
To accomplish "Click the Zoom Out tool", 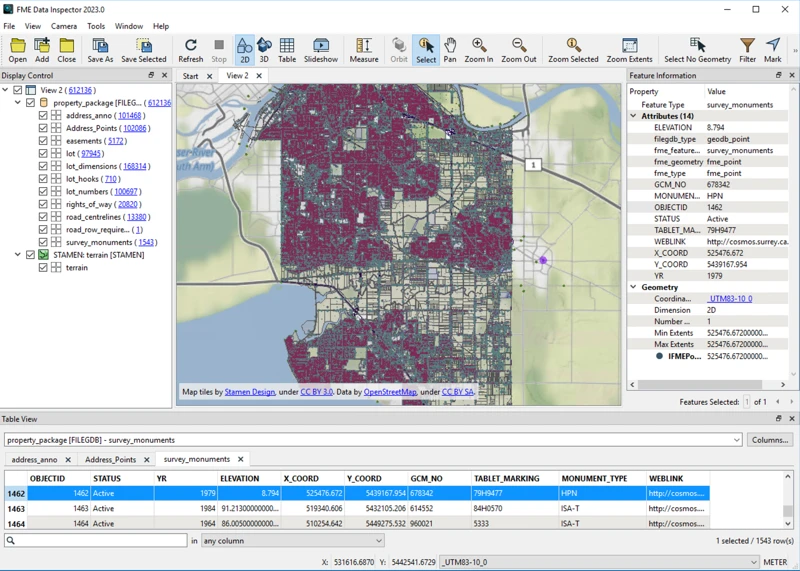I will point(519,50).
